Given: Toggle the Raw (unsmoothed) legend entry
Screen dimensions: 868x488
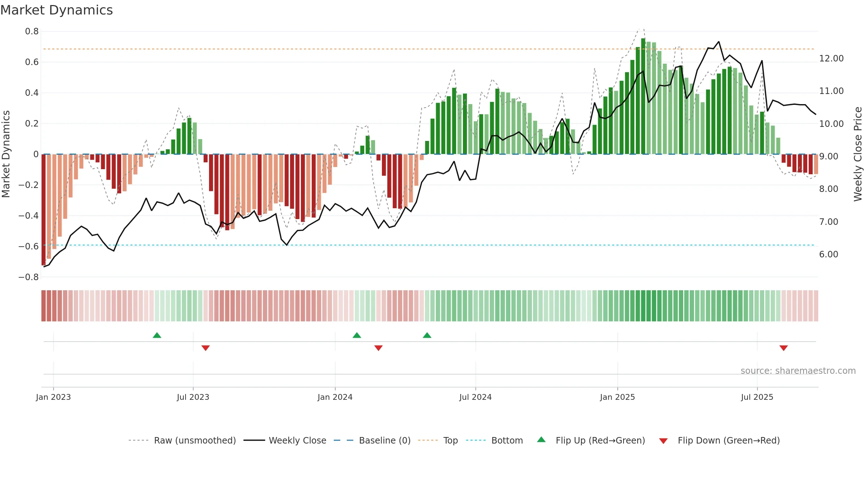Looking at the screenshot, I should 182,440.
